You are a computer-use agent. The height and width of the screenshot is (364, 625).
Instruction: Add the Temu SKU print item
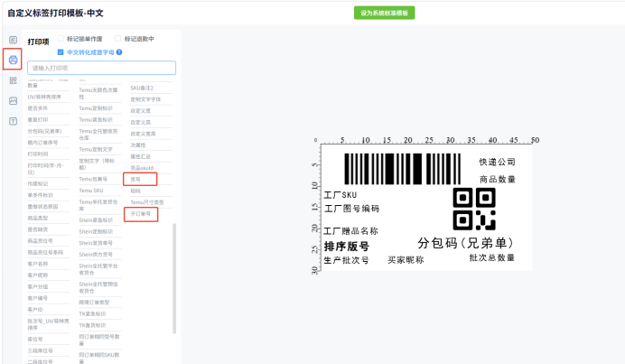pyautogui.click(x=91, y=191)
